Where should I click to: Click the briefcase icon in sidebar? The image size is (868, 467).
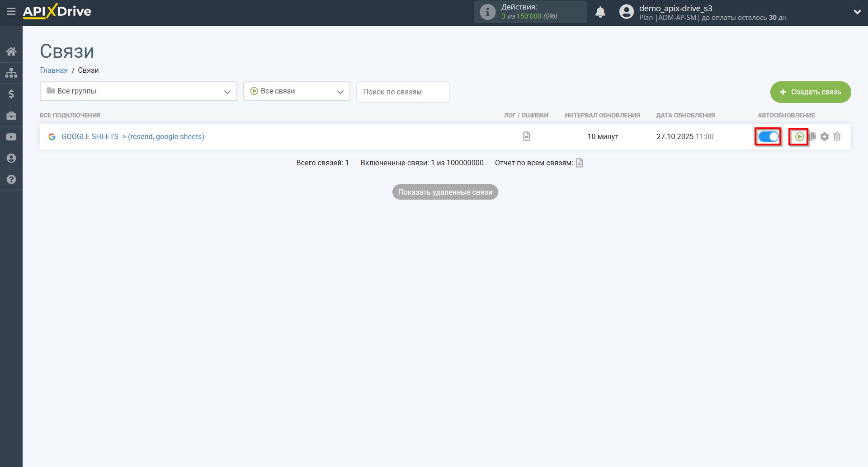tap(11, 116)
